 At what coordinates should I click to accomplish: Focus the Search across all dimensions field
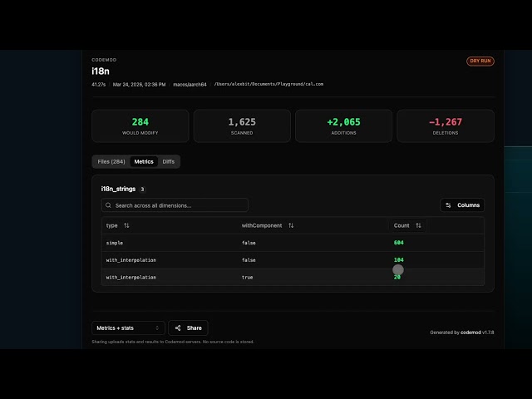coord(175,205)
